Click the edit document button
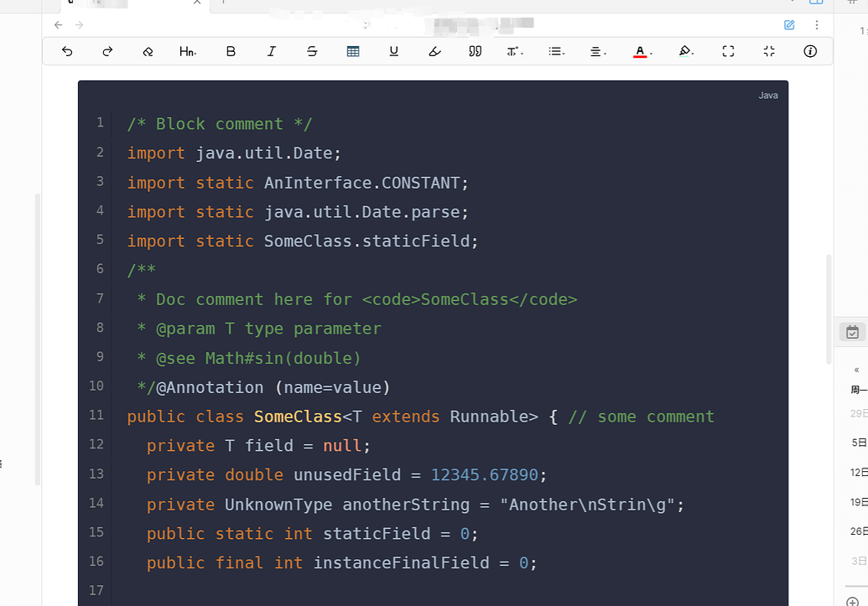The height and width of the screenshot is (606, 868). 788,25
